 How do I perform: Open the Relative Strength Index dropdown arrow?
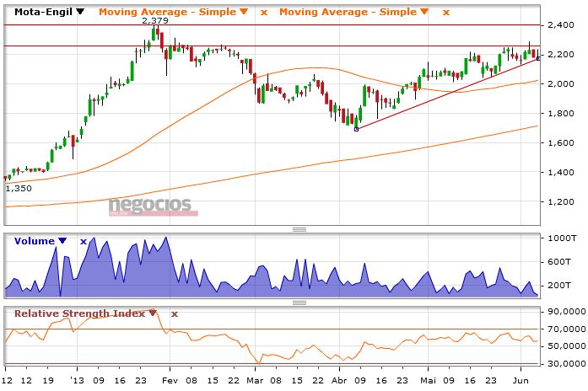point(152,313)
